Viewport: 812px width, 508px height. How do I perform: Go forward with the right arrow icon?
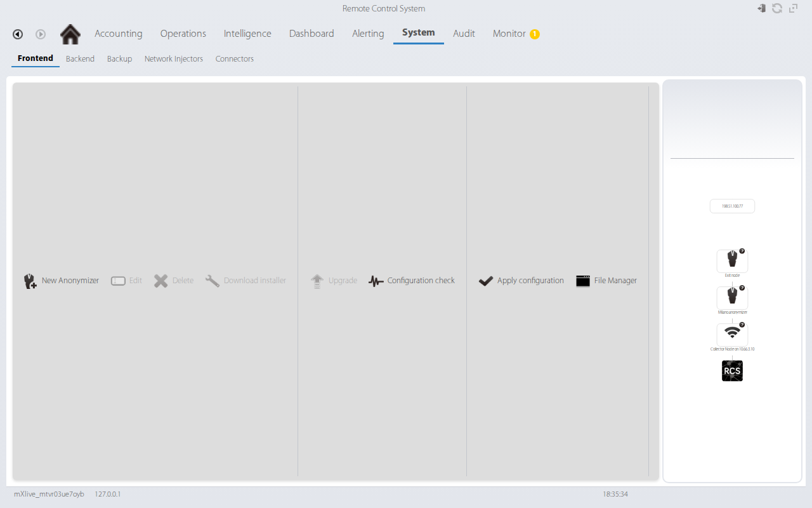pos(41,34)
